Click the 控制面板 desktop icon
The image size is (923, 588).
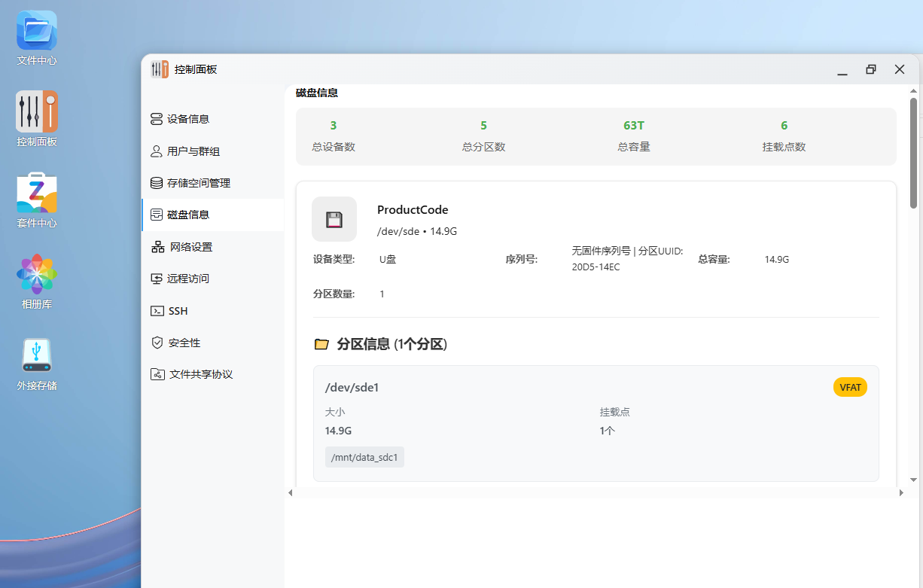pyautogui.click(x=37, y=112)
